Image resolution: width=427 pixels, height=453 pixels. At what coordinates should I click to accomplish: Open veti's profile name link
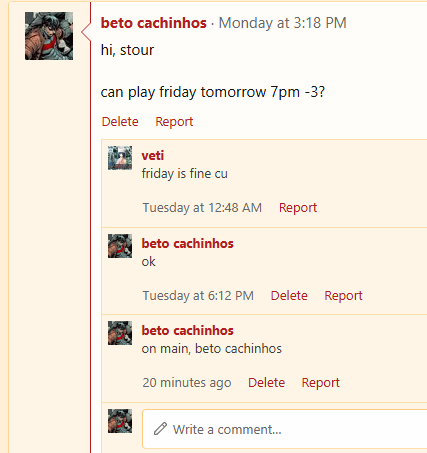coord(153,155)
